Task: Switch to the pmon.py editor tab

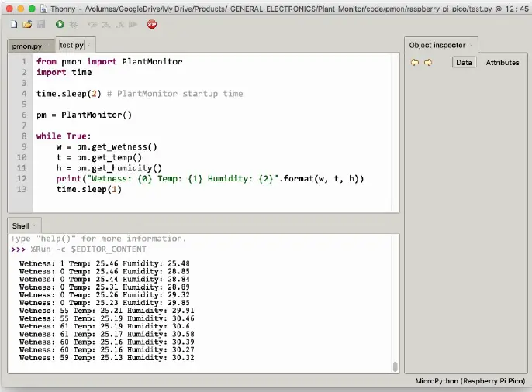Action: (26, 46)
